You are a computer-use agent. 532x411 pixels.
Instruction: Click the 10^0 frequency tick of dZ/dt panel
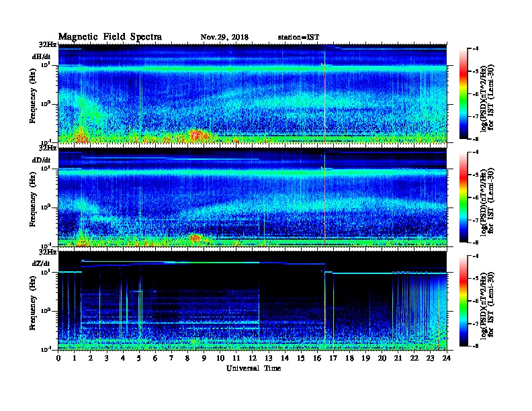click(46, 311)
